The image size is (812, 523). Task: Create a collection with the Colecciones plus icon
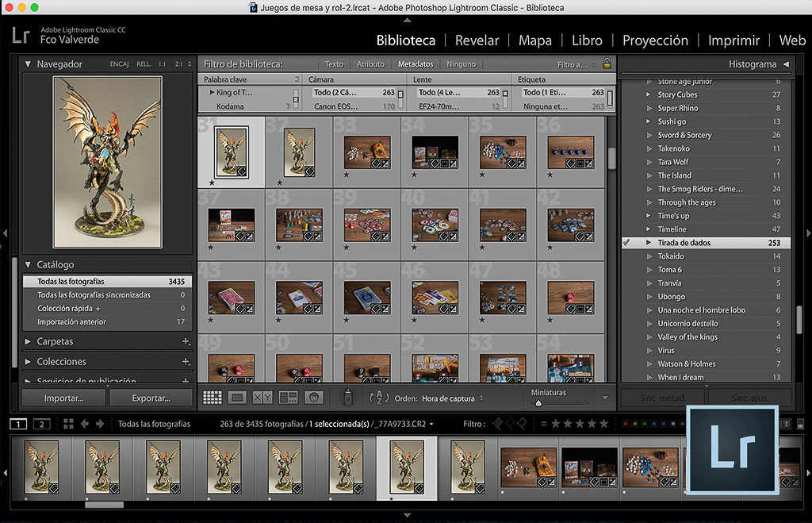pyautogui.click(x=186, y=362)
